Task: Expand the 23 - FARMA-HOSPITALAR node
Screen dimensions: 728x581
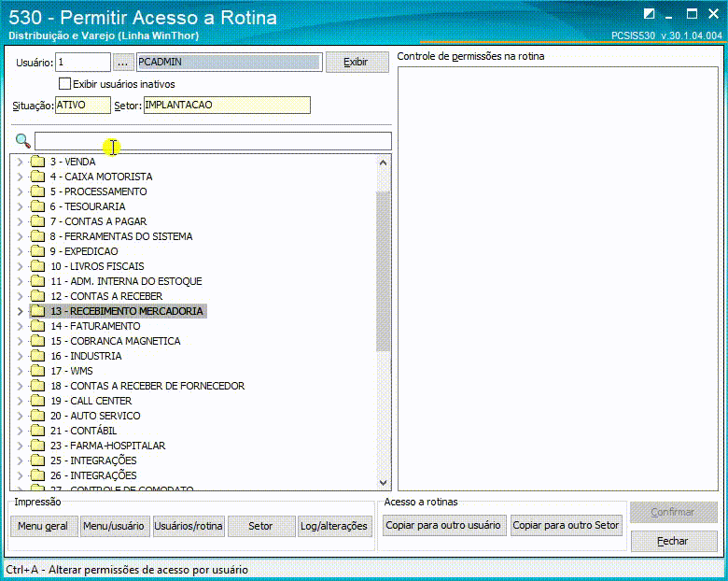Action: (x=20, y=446)
